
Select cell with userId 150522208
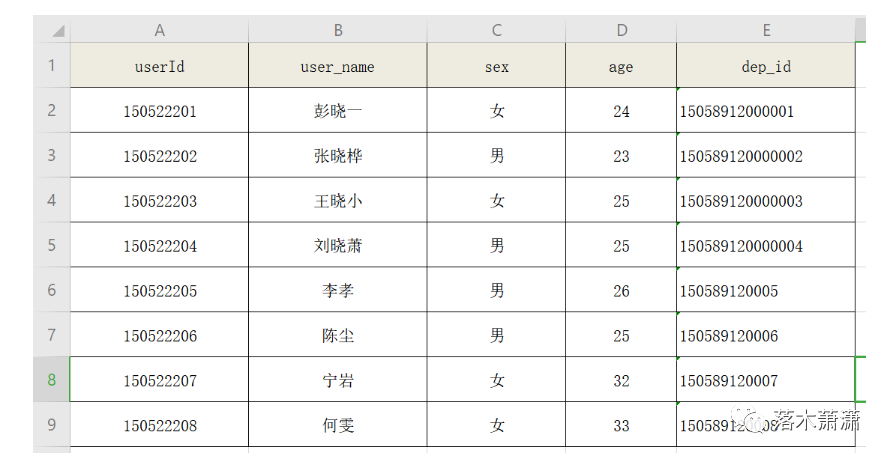point(159,424)
